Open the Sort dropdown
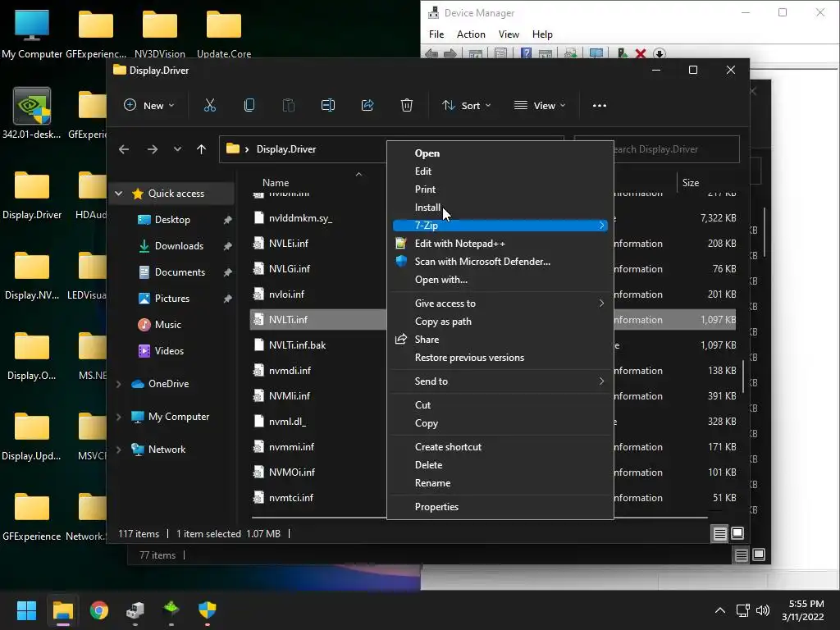The image size is (840, 630). coord(466,106)
